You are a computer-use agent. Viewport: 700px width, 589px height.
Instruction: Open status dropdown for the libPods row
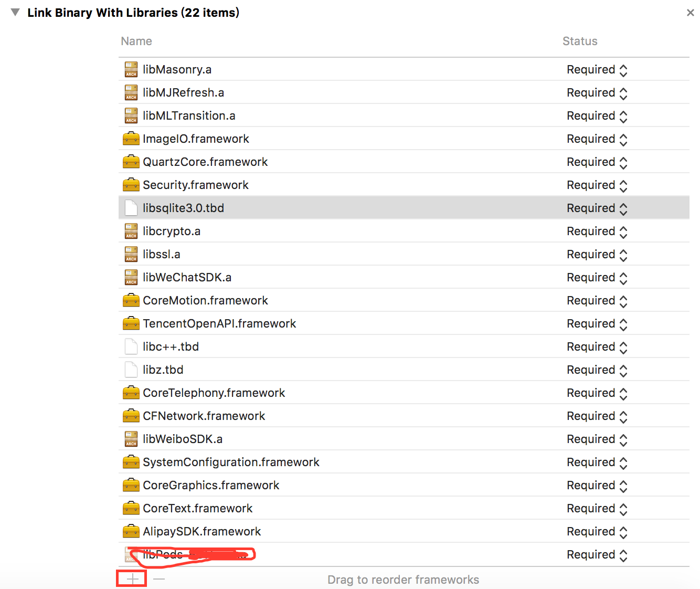coord(597,555)
